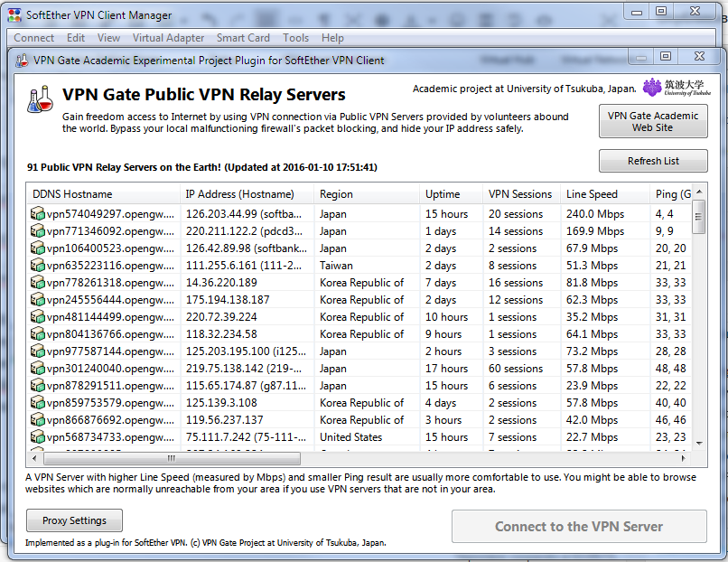The height and width of the screenshot is (562, 728).
Task: Click vertical scrollbar down arrow in server list
Action: click(x=699, y=444)
